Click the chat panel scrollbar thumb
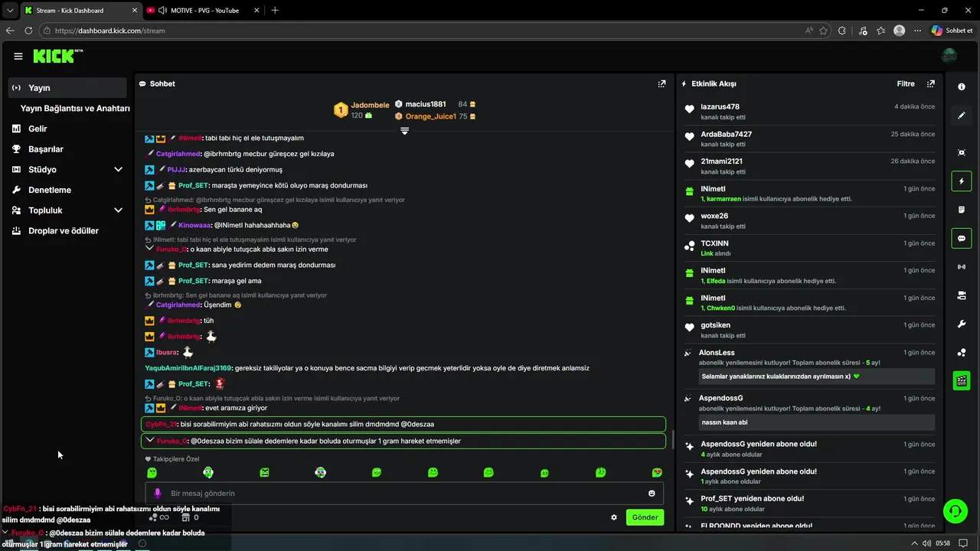This screenshot has width=980, height=551. 672,439
